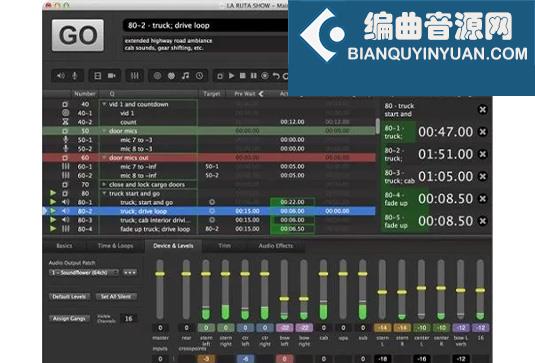
Task: Click the arrow beside the Pre Wait header
Action: pos(261,93)
